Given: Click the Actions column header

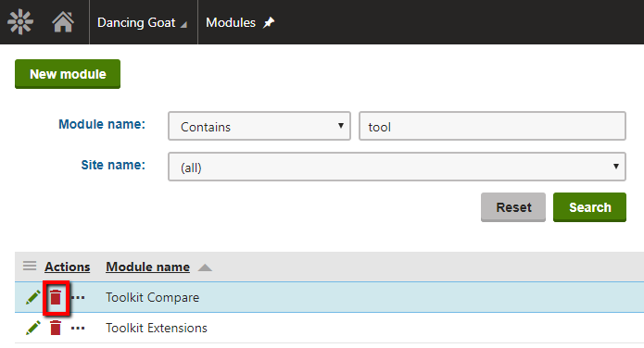Looking at the screenshot, I should [68, 267].
